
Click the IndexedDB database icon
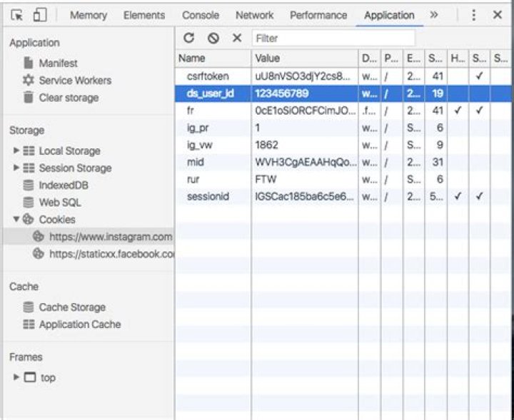29,185
